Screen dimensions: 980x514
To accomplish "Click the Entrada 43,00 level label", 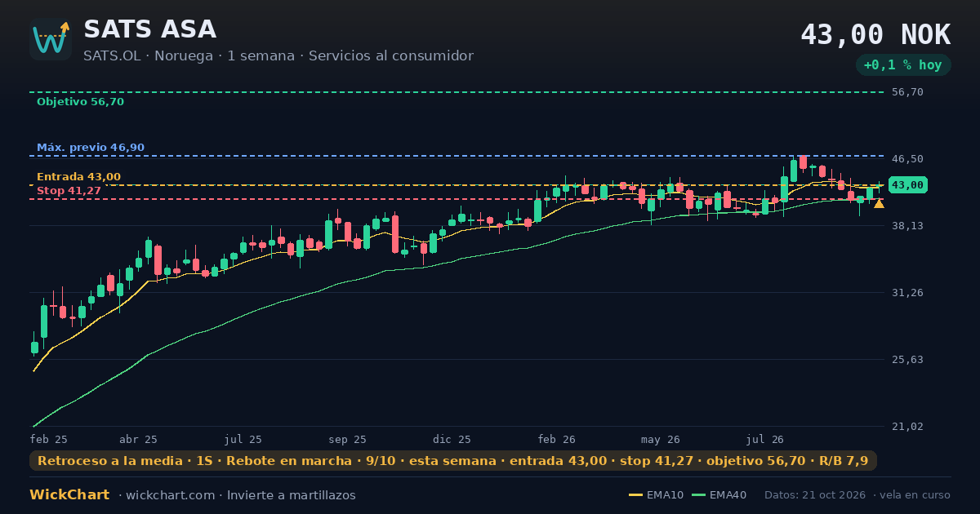I will 78,177.
